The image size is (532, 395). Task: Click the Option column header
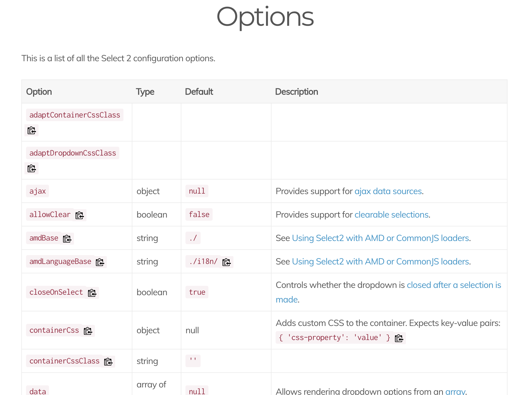point(39,92)
